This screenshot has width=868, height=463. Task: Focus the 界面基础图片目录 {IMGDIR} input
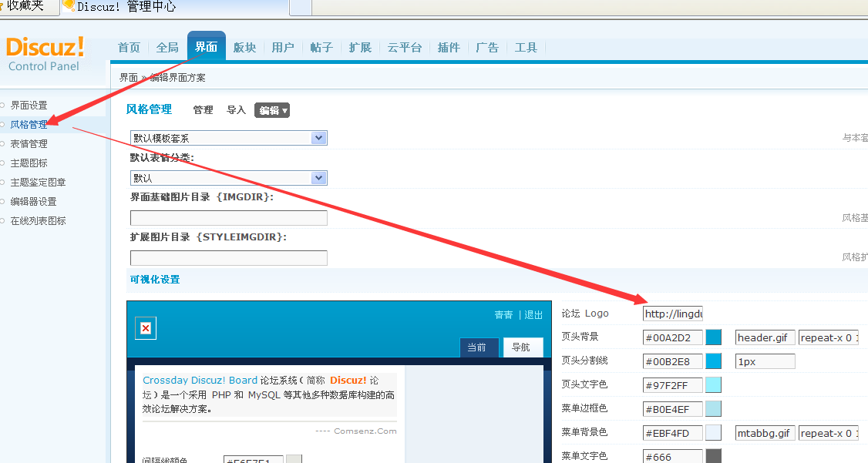coord(229,218)
